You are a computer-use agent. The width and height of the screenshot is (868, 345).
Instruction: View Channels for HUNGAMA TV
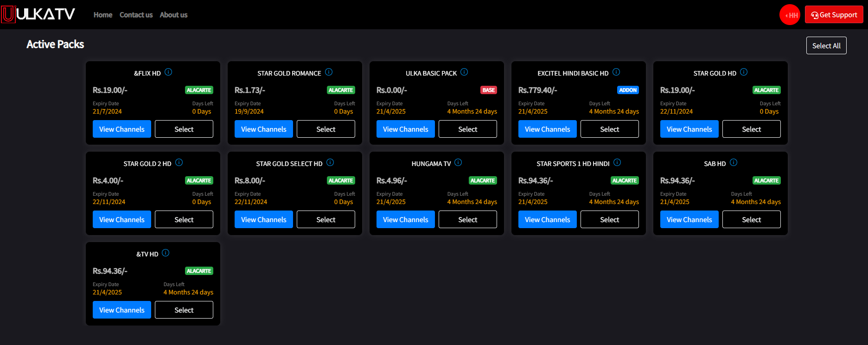[x=406, y=219]
